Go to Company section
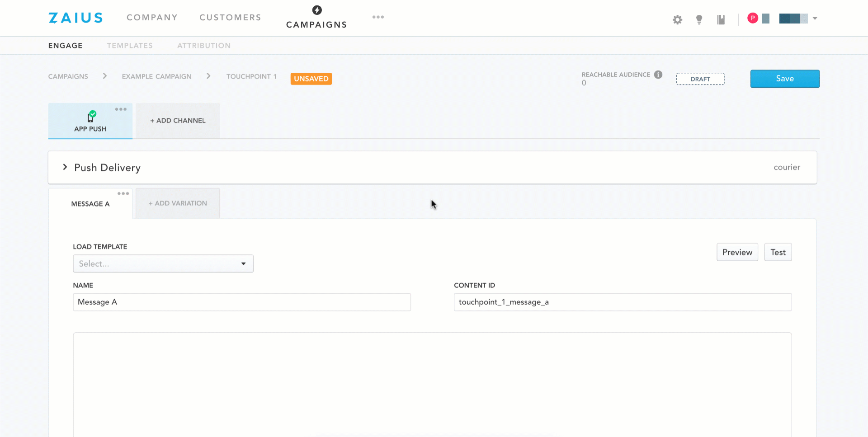 152,18
